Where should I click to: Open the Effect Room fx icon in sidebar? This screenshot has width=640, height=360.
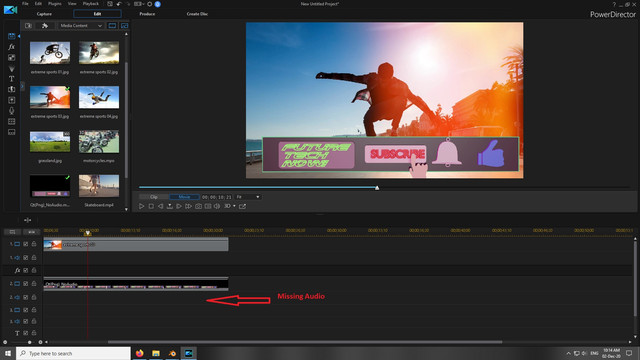click(11, 47)
